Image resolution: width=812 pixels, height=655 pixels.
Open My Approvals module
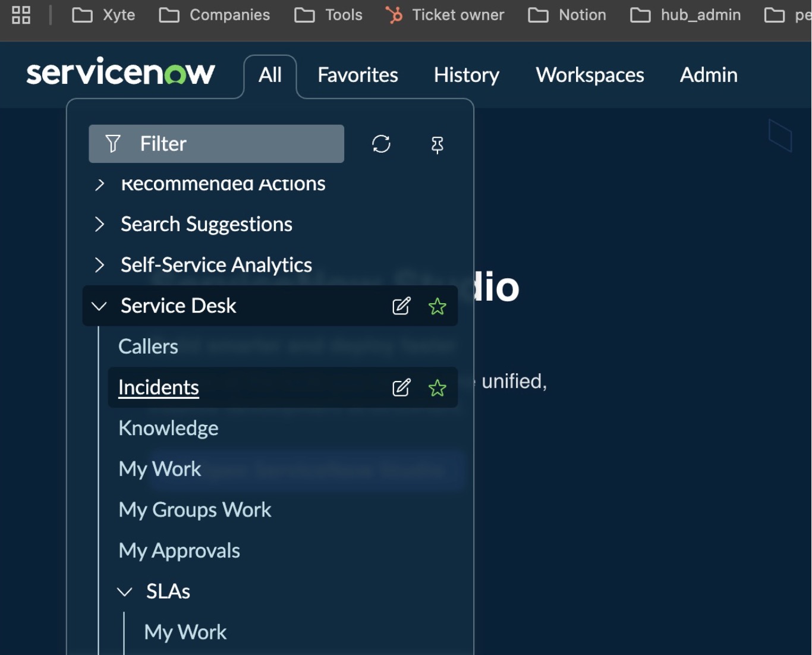pos(179,551)
